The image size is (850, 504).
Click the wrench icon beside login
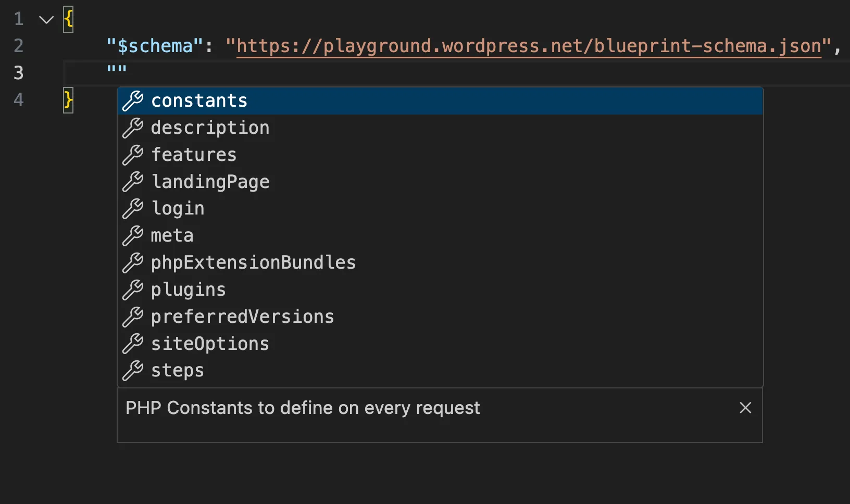133,209
